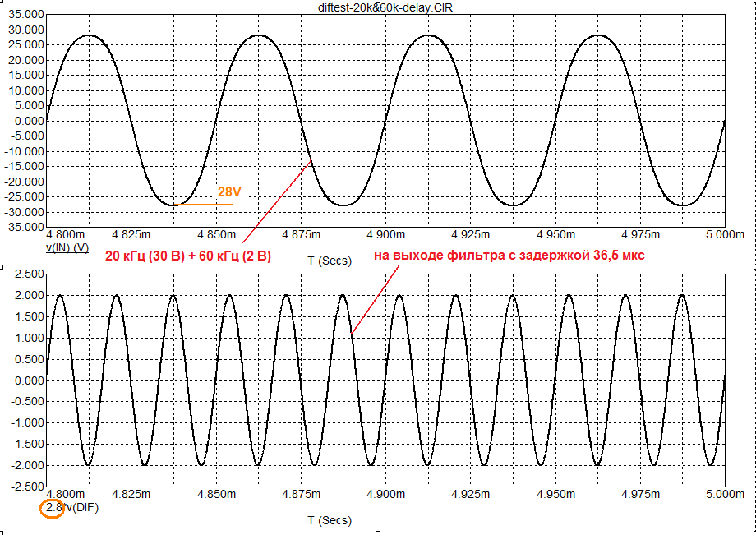Select the annotation '20 кГц (30 В) + 60 кГц (2 В)'
Screen dimensions: 756x535
pyautogui.click(x=188, y=256)
